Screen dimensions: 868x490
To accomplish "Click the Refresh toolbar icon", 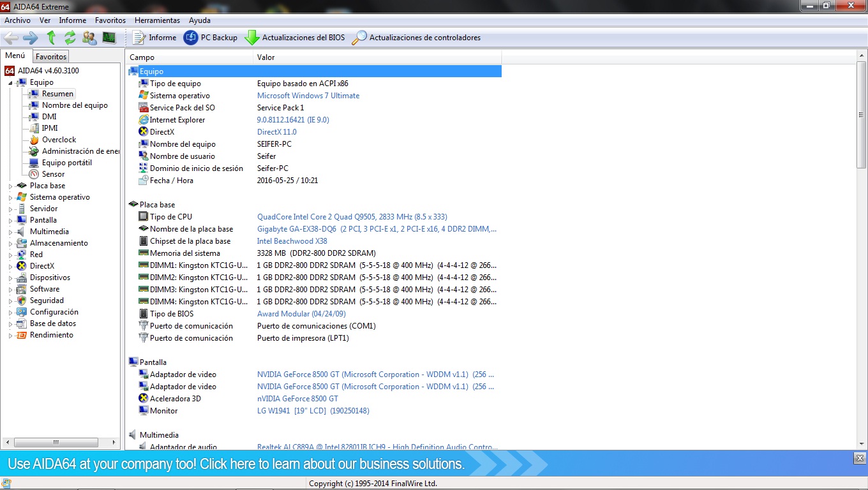I will tap(70, 38).
